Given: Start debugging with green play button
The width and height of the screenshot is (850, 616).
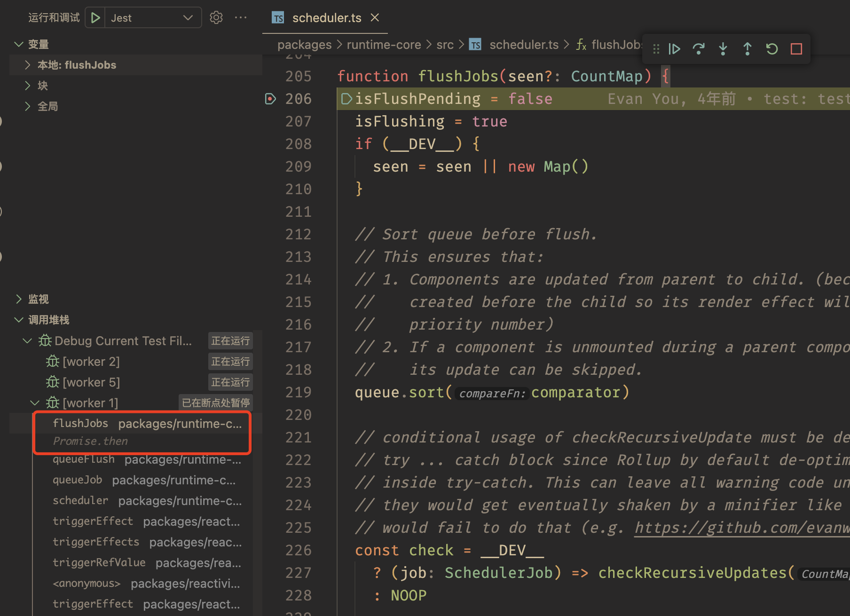Looking at the screenshot, I should (x=95, y=18).
